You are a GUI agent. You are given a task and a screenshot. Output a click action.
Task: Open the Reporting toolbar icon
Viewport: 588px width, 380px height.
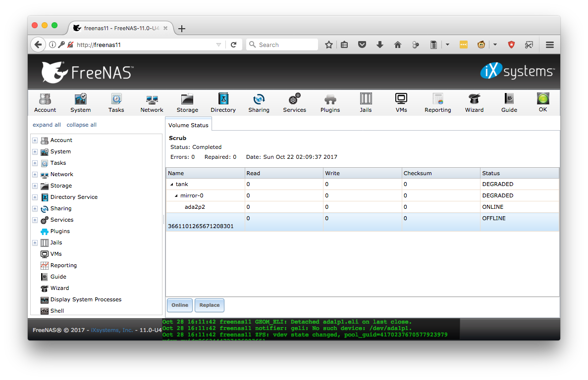click(x=437, y=102)
